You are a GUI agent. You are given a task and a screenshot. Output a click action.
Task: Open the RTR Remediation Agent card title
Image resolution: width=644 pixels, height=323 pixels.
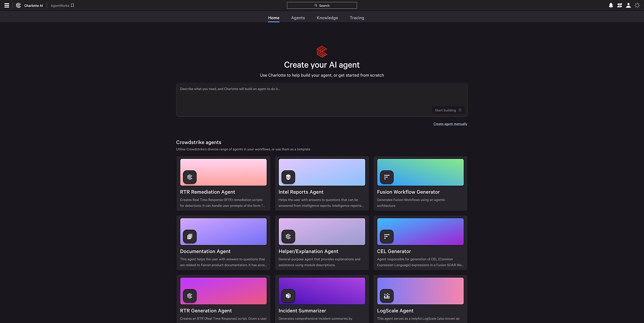click(208, 192)
